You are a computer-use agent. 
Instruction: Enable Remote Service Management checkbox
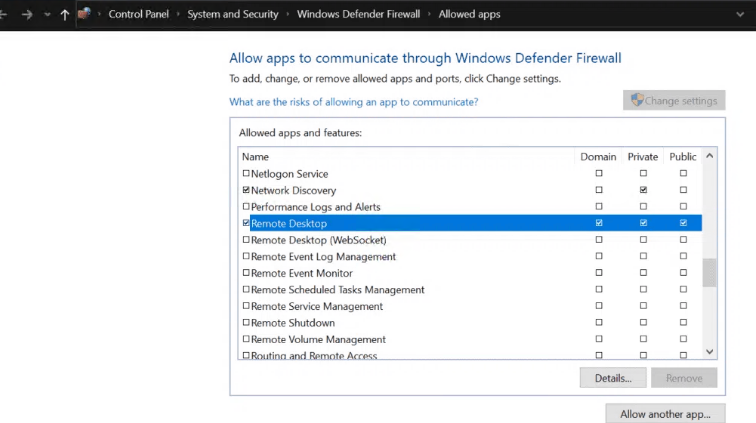tap(246, 306)
